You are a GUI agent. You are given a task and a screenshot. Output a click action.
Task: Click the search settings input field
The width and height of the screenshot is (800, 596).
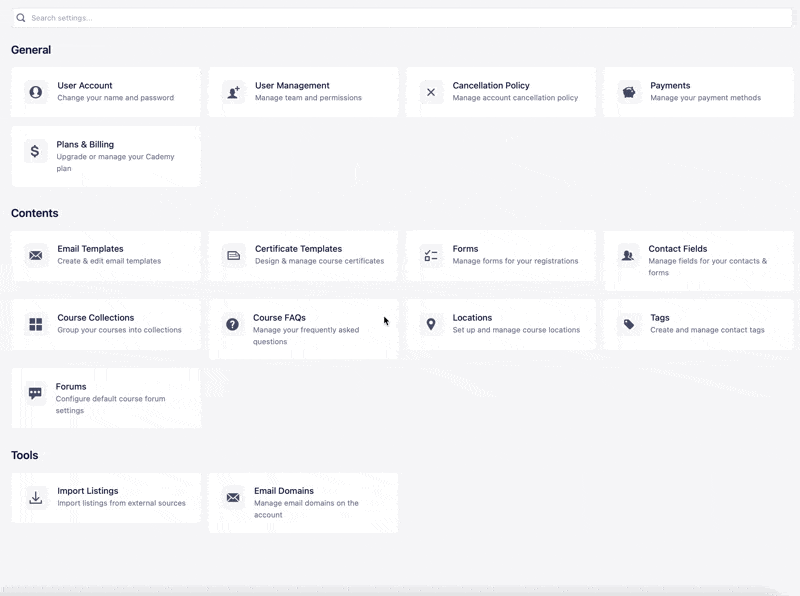tap(400, 16)
